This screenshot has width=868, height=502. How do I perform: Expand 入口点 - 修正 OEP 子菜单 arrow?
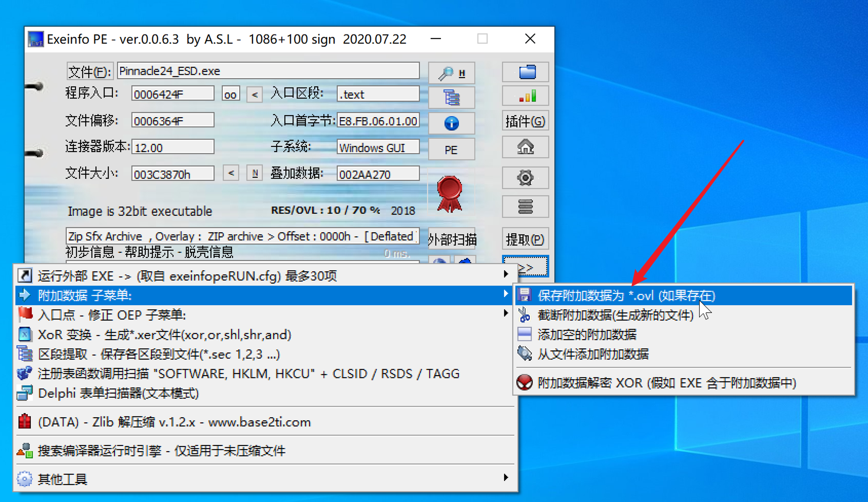(506, 314)
